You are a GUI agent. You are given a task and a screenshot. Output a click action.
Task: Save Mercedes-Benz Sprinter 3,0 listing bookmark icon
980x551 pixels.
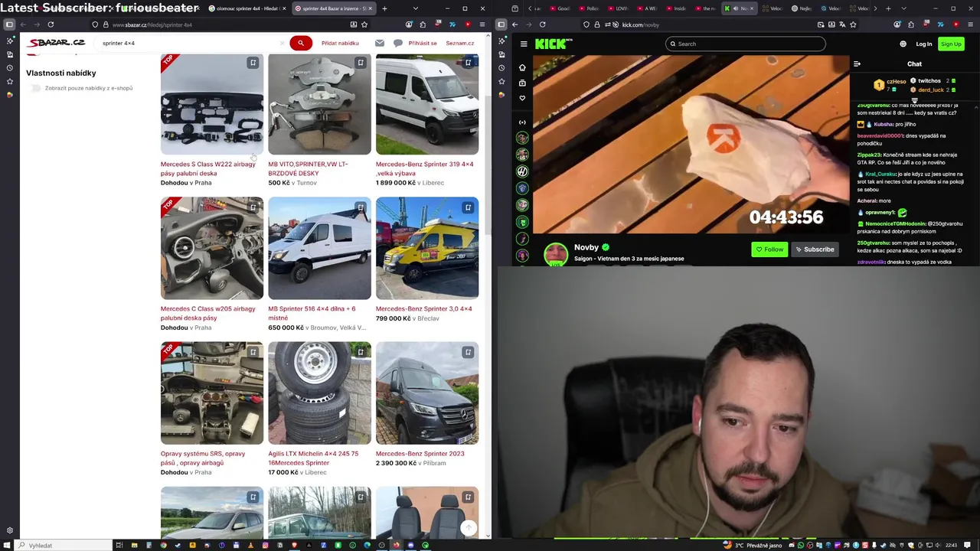coord(468,207)
